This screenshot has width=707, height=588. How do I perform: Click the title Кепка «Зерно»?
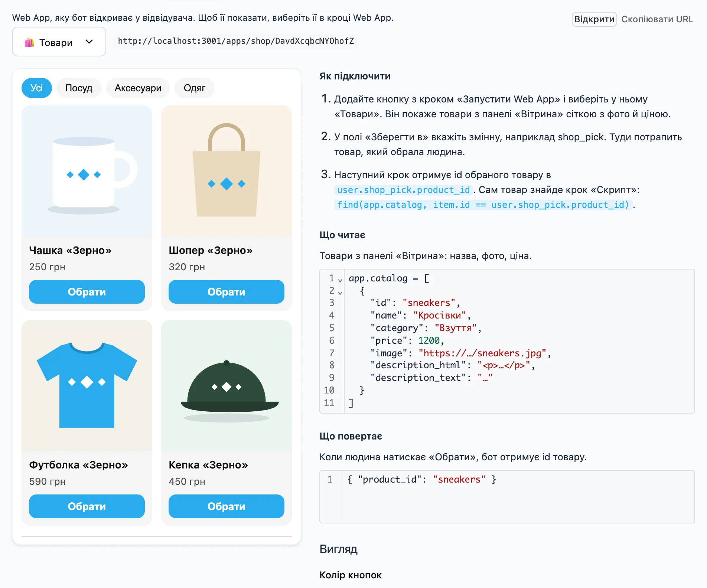[208, 465]
